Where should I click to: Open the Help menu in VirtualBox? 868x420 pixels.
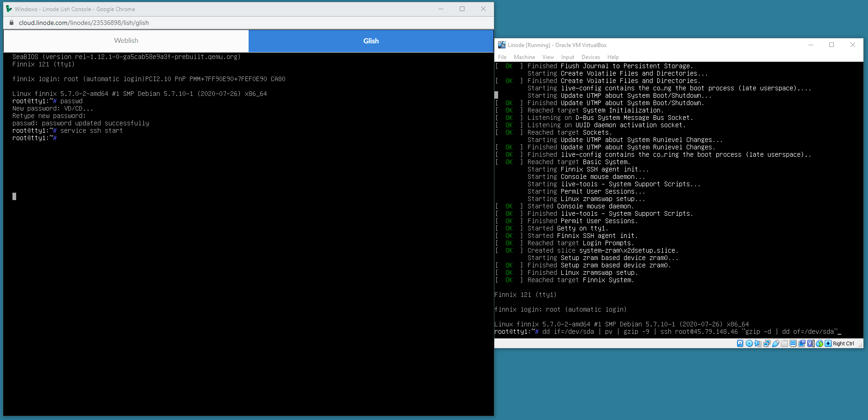[613, 57]
